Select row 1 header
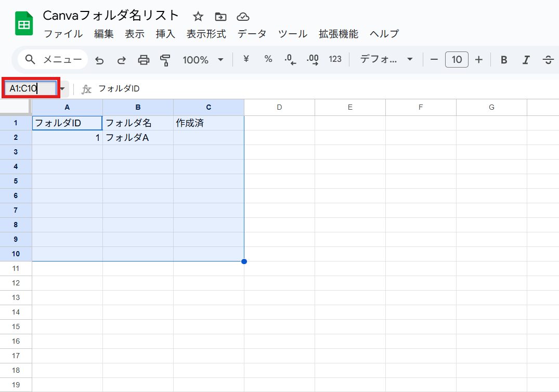This screenshot has height=392, width=559. coord(16,123)
